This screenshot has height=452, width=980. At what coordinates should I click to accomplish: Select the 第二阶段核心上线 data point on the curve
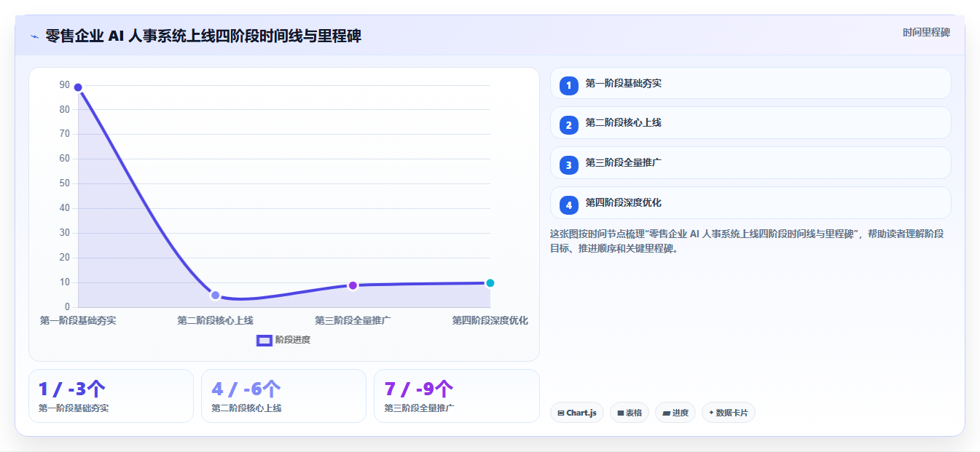(215, 295)
